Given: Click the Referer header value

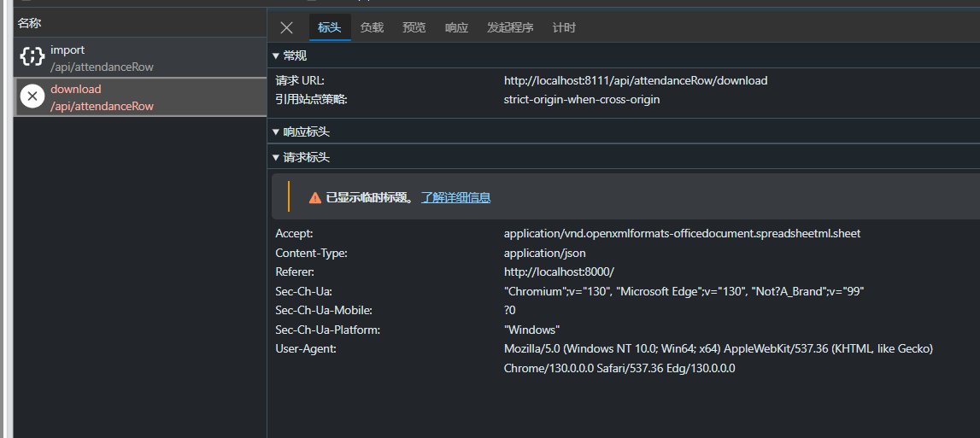Looking at the screenshot, I should (x=560, y=272).
